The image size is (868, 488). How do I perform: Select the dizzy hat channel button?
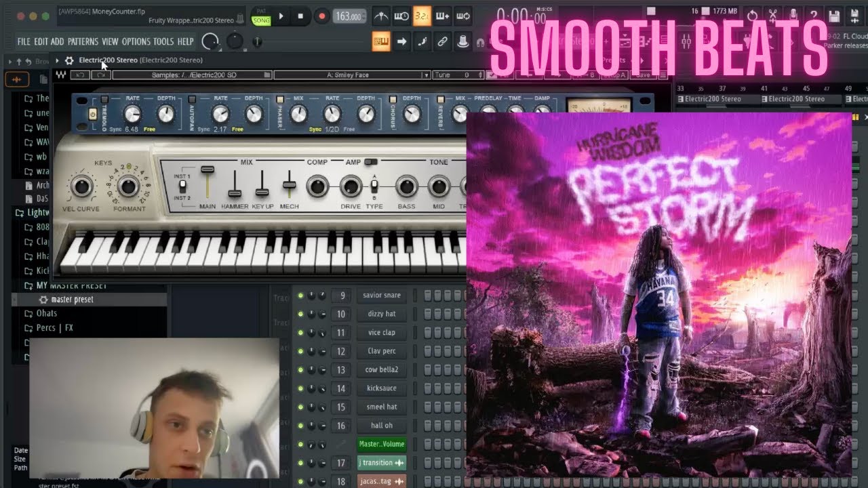pyautogui.click(x=382, y=314)
